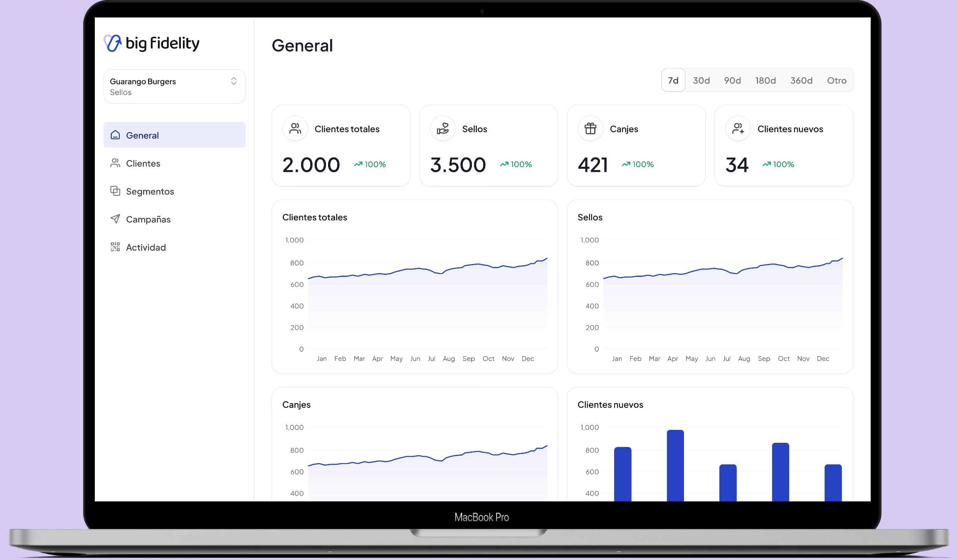Click the big fidelity logo icon
This screenshot has height=560, width=958.
coord(112,43)
